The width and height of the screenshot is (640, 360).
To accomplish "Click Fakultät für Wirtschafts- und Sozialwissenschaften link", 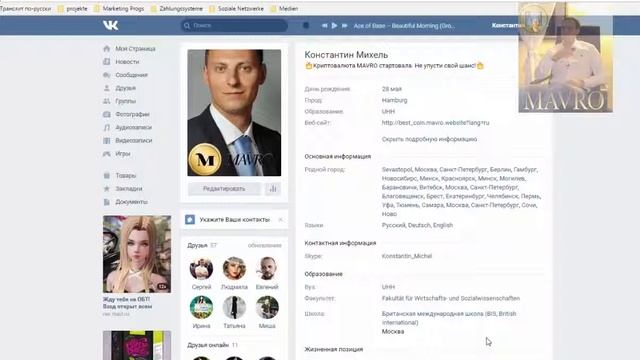I will (451, 298).
